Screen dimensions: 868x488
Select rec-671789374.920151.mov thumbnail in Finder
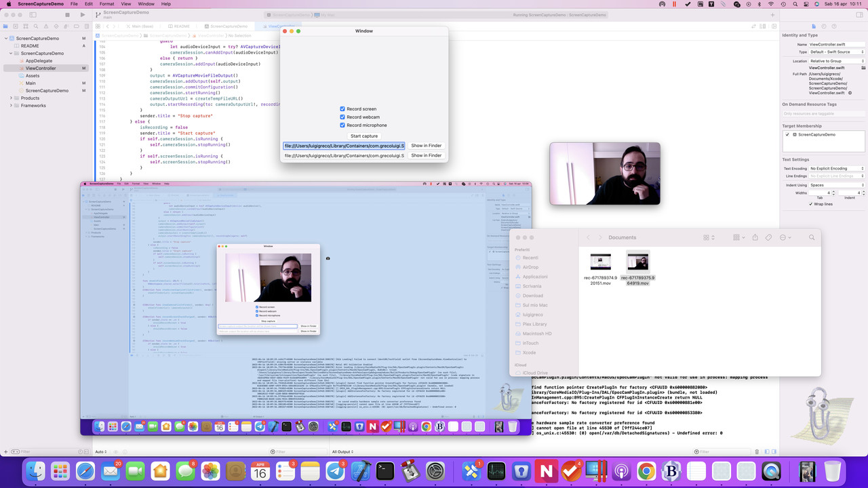point(600,262)
